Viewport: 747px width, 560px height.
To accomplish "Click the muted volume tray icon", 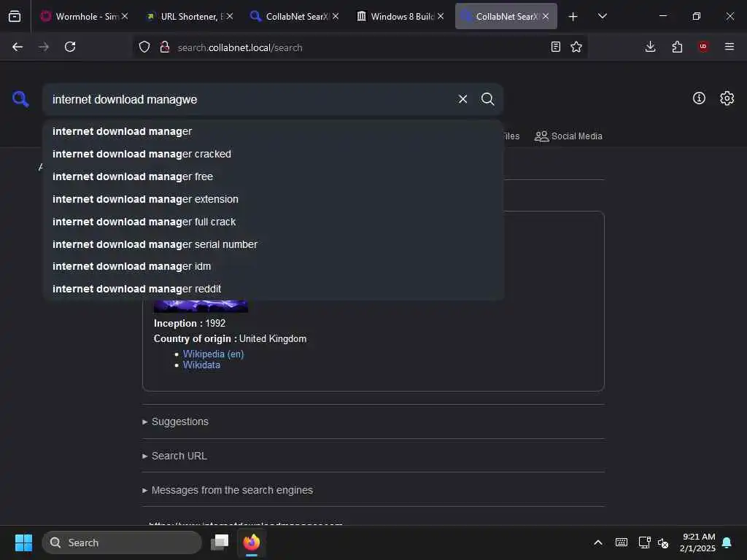I will 662,542.
